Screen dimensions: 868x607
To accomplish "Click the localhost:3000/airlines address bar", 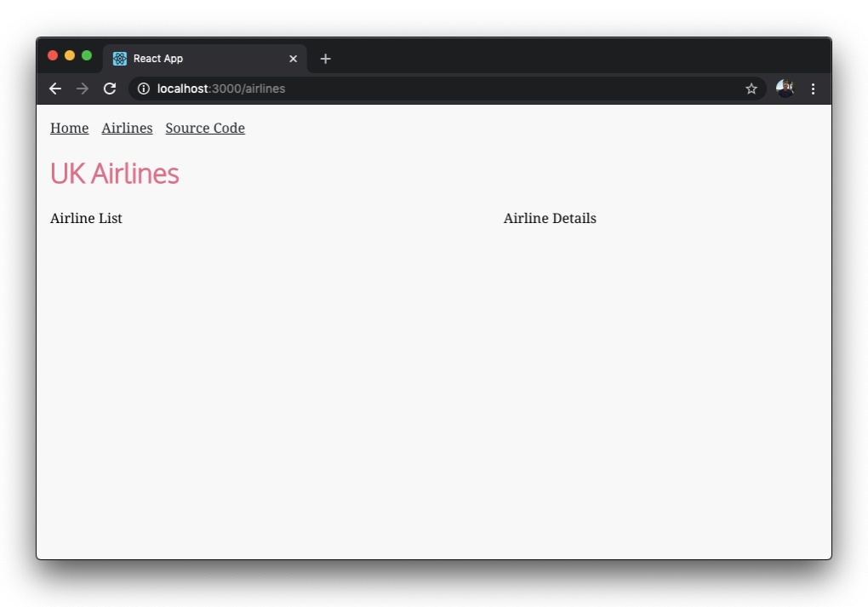I will coord(448,89).
